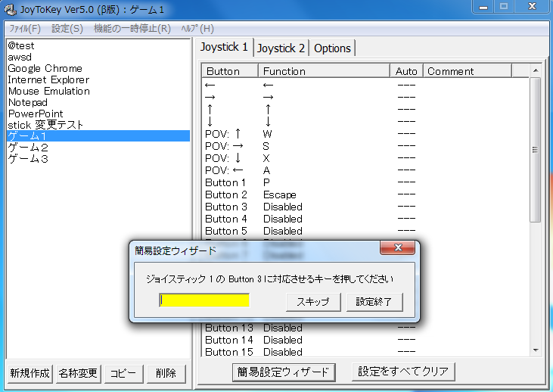Select the Button 1 row assigned P
553x392 pixels.
pyautogui.click(x=303, y=182)
